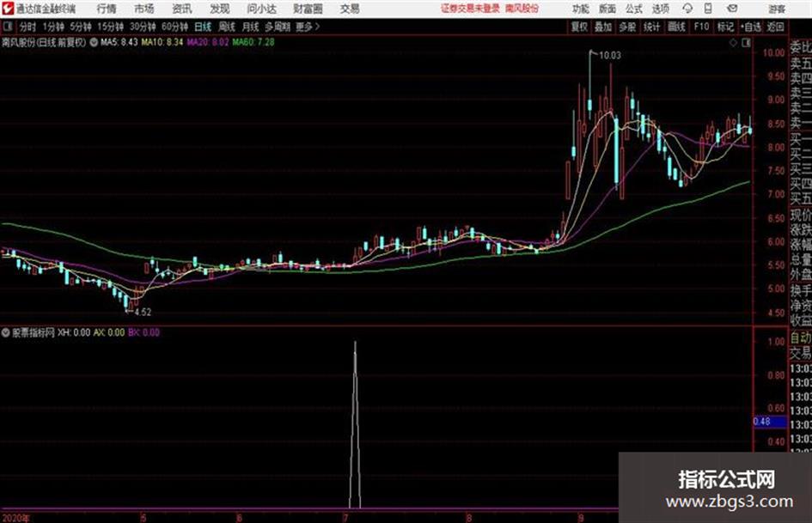Click the 多股 multi-stock button
Screen dimensions: 812x523
click(627, 27)
